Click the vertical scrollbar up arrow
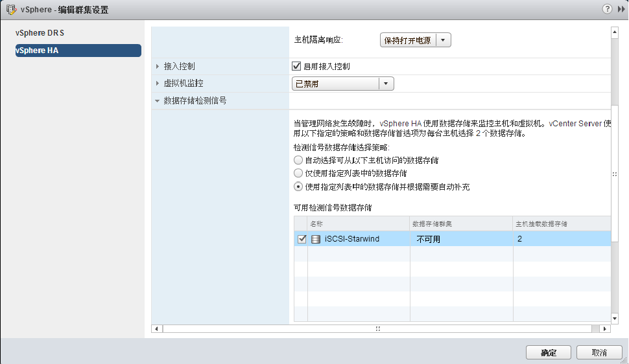Image resolution: width=629 pixels, height=364 pixels. click(615, 32)
